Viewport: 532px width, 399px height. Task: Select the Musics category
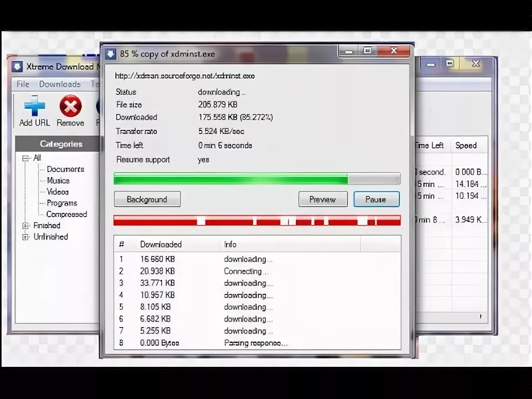coord(58,181)
